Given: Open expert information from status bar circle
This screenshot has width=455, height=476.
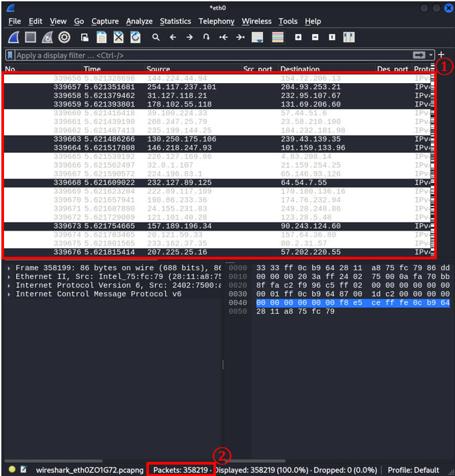Looking at the screenshot, I should point(12,470).
